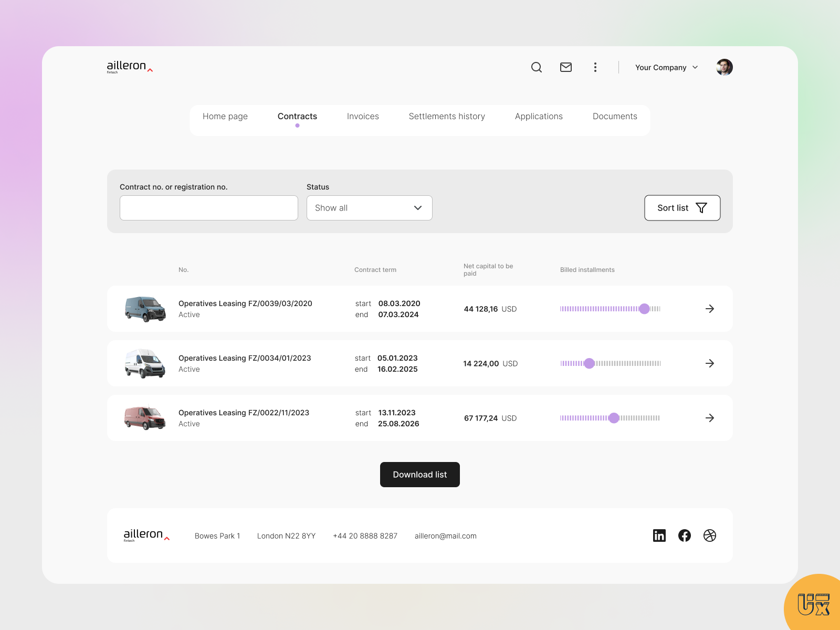Open ailleron's LinkedIn page icon

(x=659, y=535)
